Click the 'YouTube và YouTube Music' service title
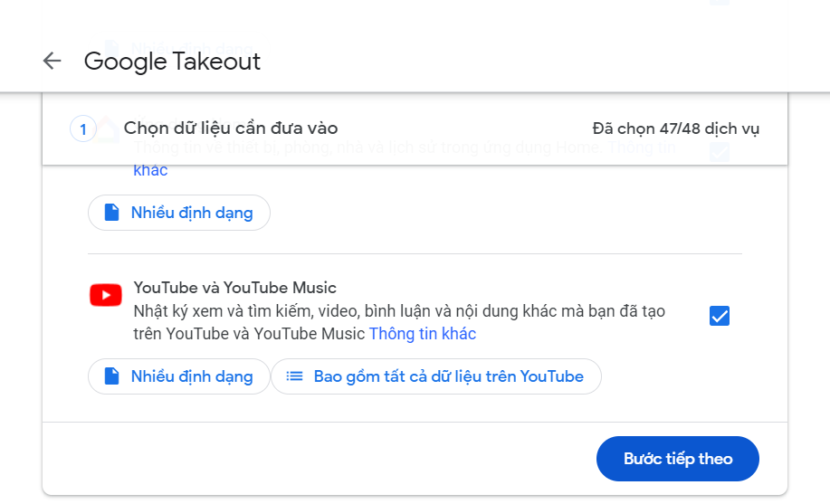This screenshot has width=830, height=504. pyautogui.click(x=234, y=288)
